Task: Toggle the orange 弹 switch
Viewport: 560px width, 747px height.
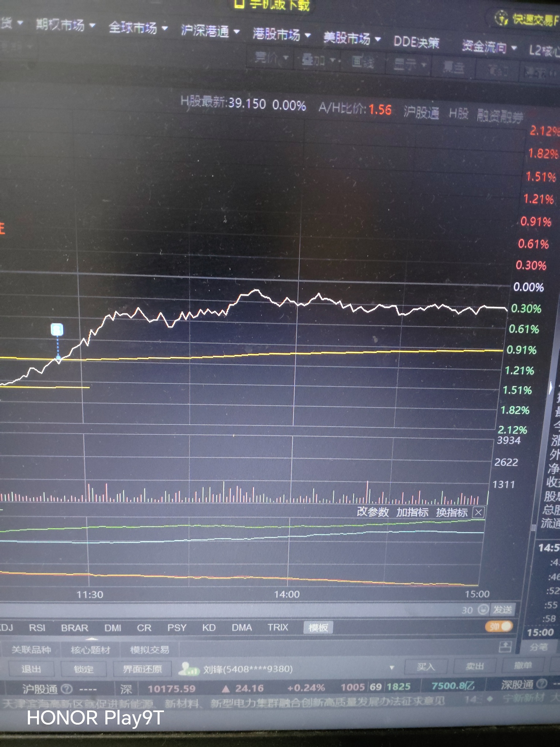Action: coord(499,627)
